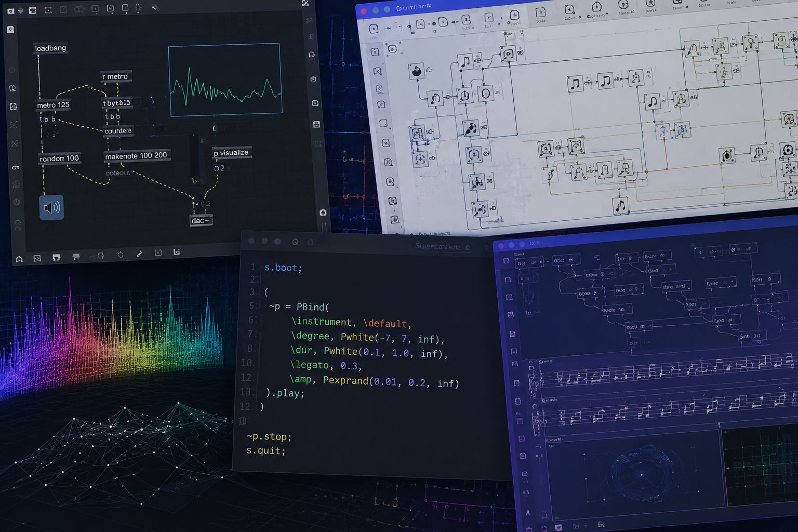The height and width of the screenshot is (532, 798).
Task: Click the circular radar visualization in purple window
Action: 642,473
